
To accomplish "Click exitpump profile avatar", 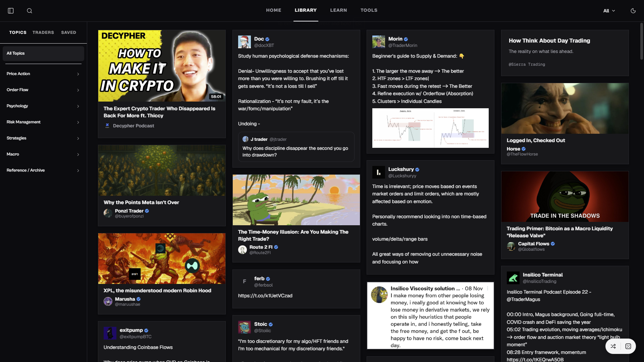I will tap(110, 333).
